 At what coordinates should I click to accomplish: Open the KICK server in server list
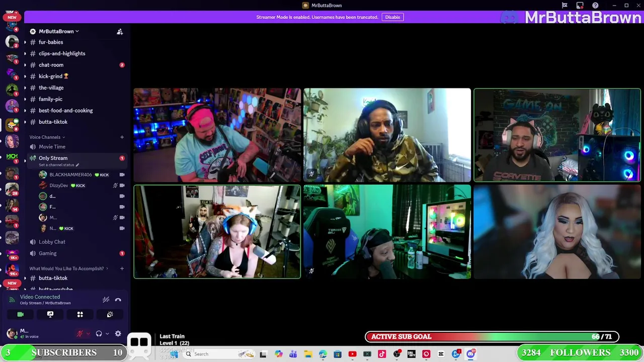coord(12,157)
